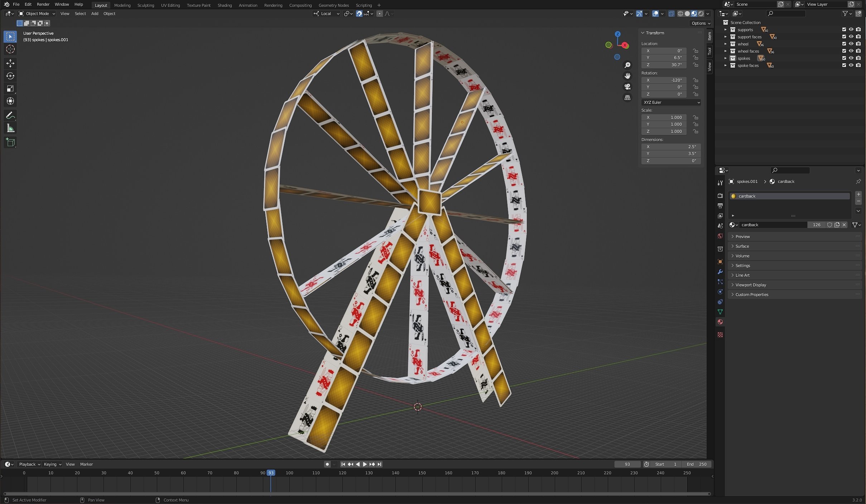This screenshot has height=504, width=866.
Task: Select the Move tool
Action: [x=10, y=63]
